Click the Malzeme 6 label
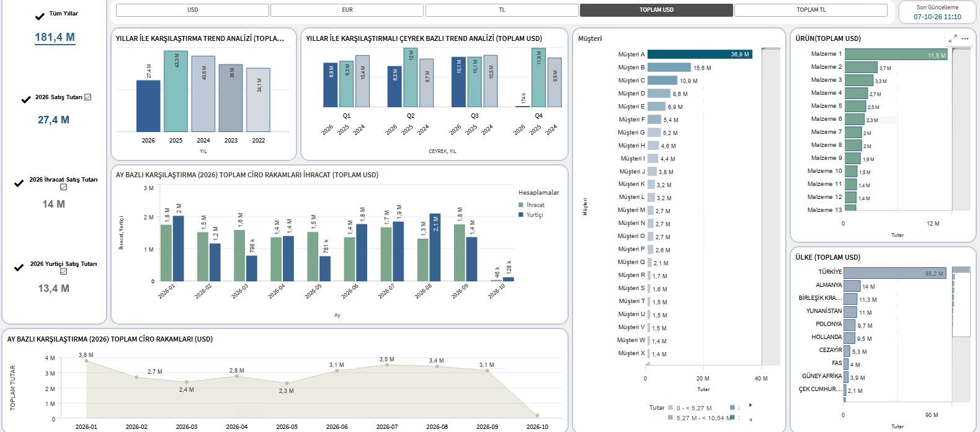This screenshot has height=432, width=980. (x=826, y=119)
